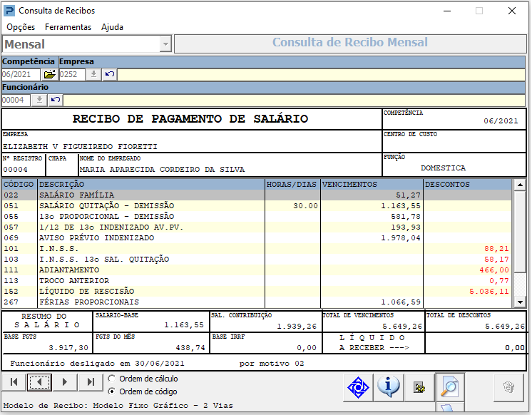Open the Ajuda menu
The height and width of the screenshot is (415, 532).
[112, 27]
